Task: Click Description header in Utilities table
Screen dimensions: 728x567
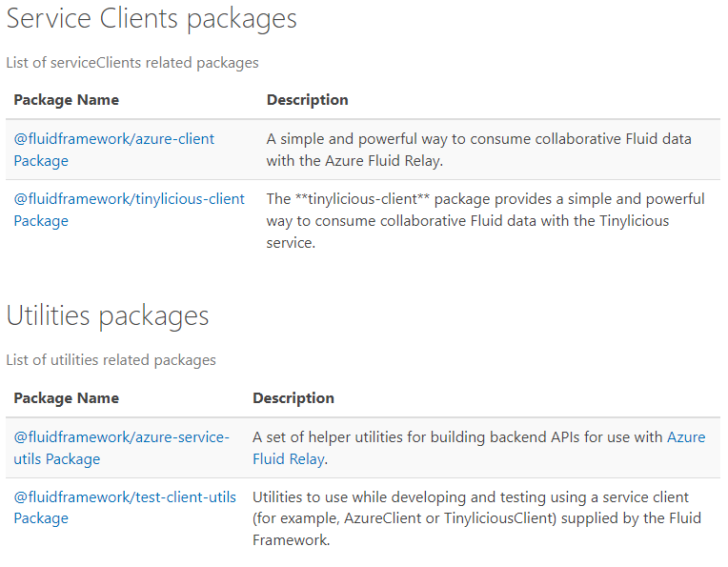Action: click(x=293, y=398)
